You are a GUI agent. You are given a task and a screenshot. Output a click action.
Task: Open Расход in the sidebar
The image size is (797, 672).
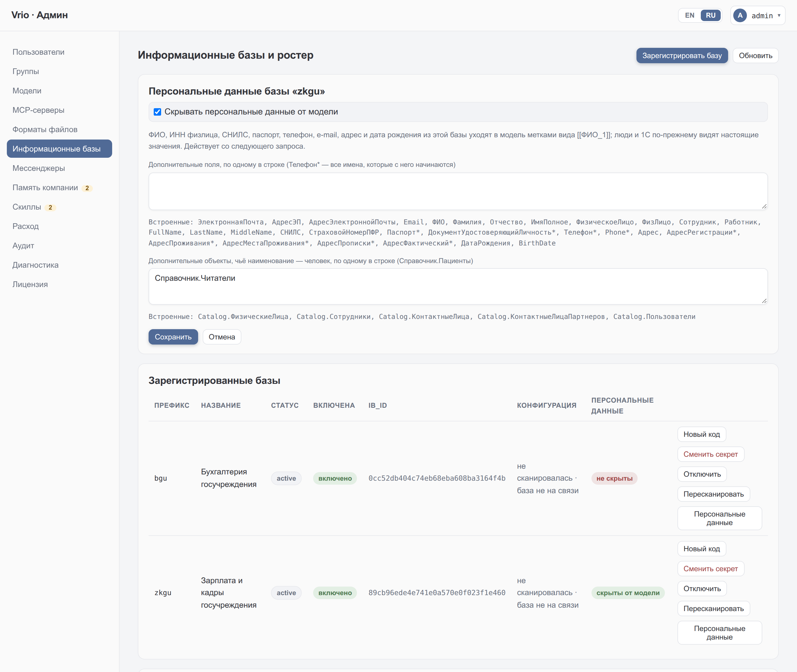point(59,226)
